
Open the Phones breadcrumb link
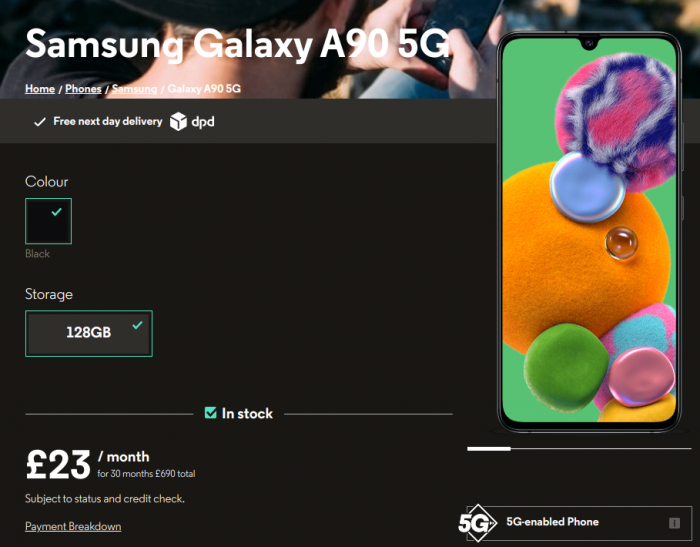83,89
